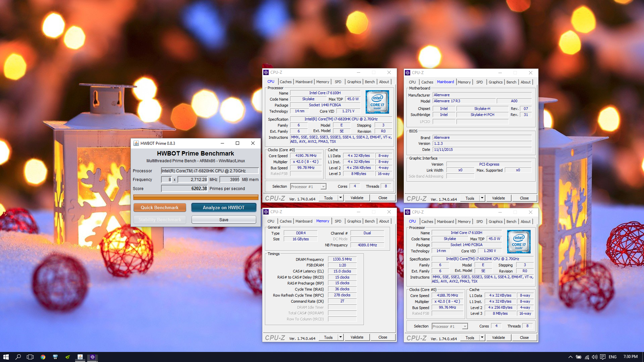
Task: Open Tools dropdown arrow in top-left CPU-Z
Action: pyautogui.click(x=340, y=198)
